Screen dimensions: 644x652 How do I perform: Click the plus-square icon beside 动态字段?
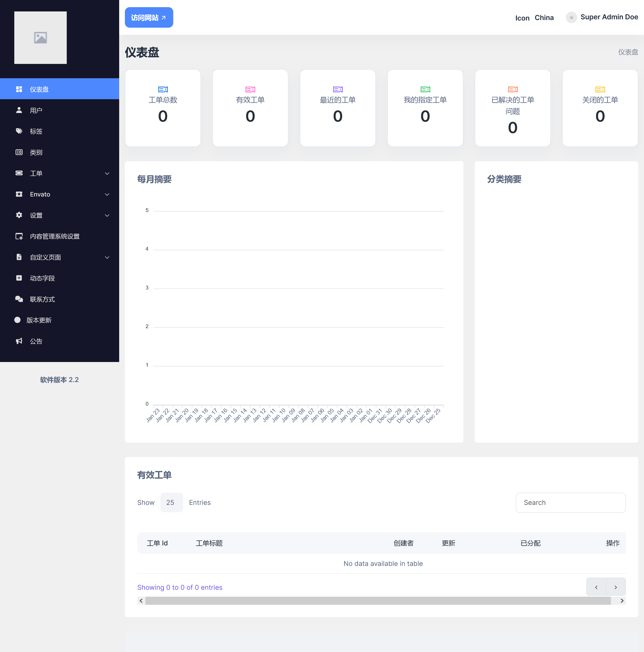click(19, 278)
